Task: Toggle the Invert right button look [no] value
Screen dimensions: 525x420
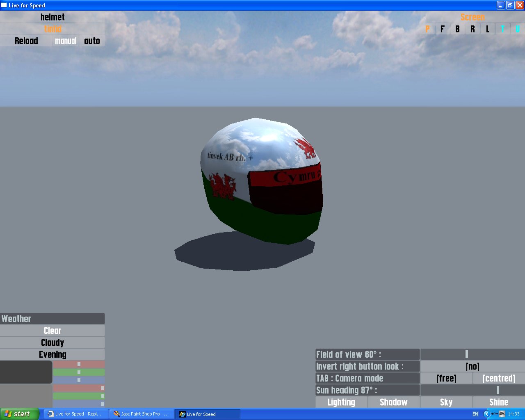Action: (472, 366)
